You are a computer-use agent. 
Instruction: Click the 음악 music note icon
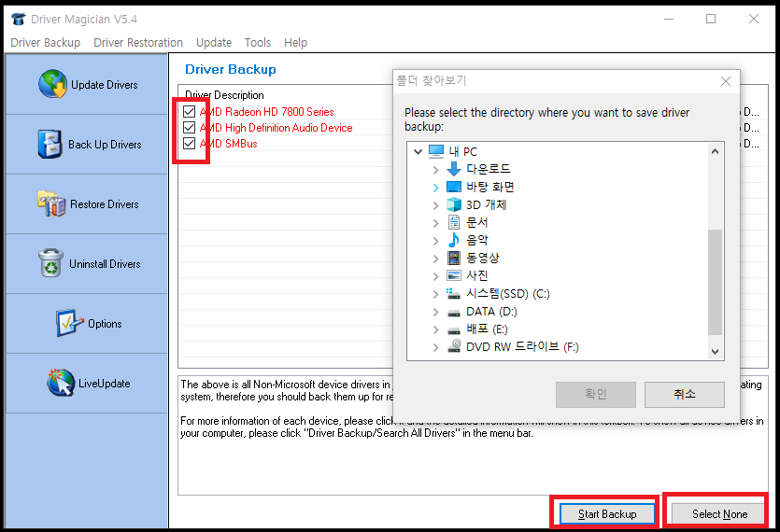pyautogui.click(x=454, y=240)
